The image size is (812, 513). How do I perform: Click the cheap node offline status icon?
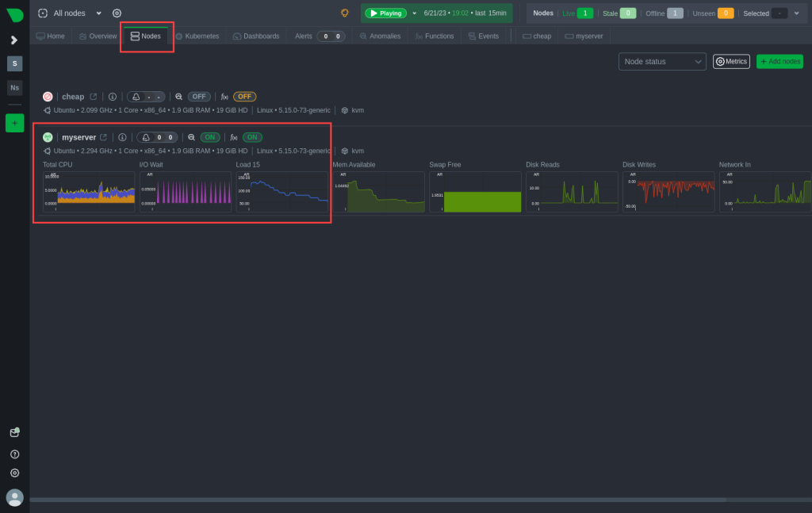[48, 97]
